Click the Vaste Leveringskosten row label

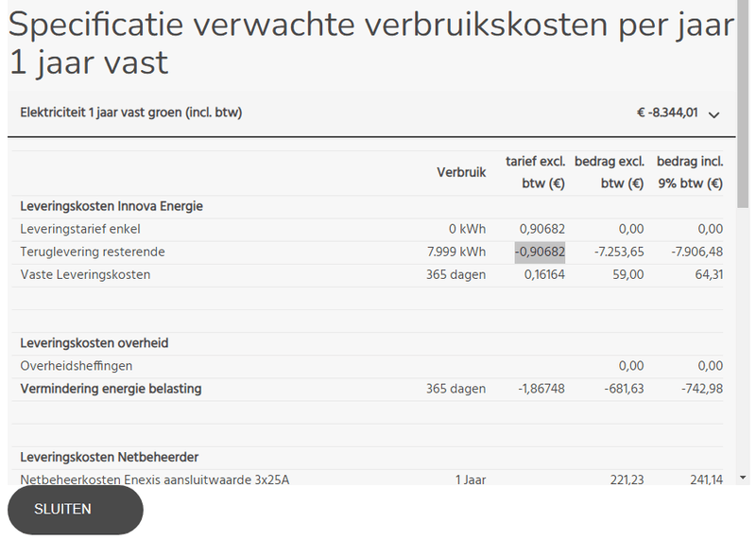pyautogui.click(x=85, y=275)
